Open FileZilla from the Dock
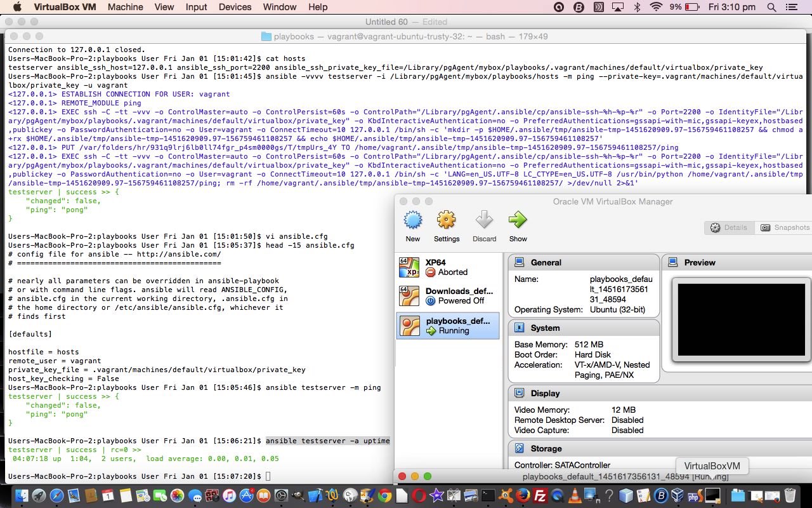This screenshot has height=508, width=812. pos(540,495)
